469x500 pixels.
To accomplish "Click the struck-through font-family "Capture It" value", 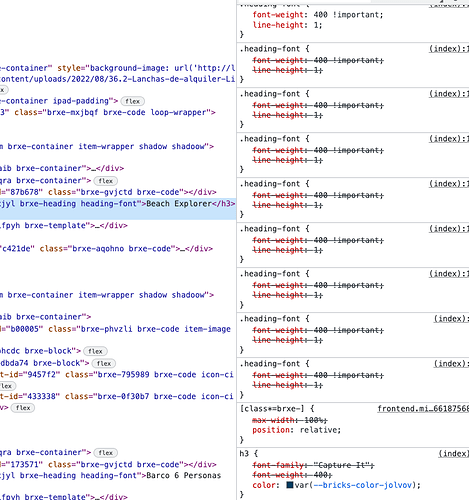I will coord(343,465).
